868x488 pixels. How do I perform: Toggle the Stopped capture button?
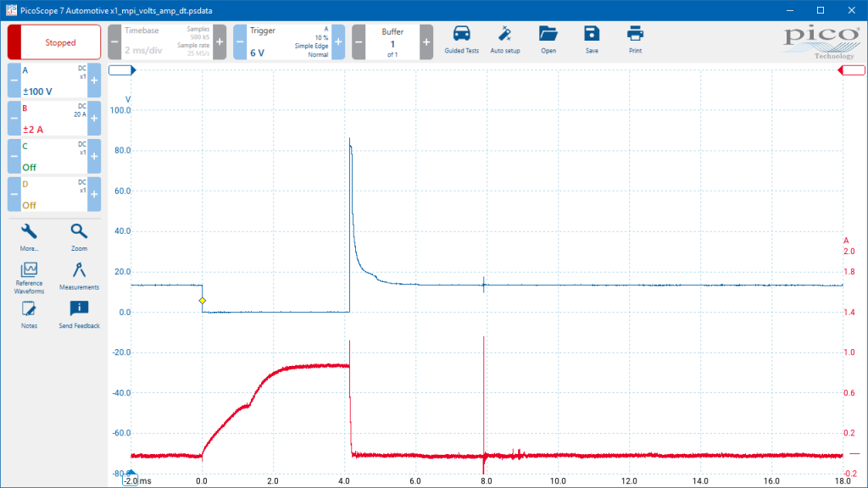(54, 42)
